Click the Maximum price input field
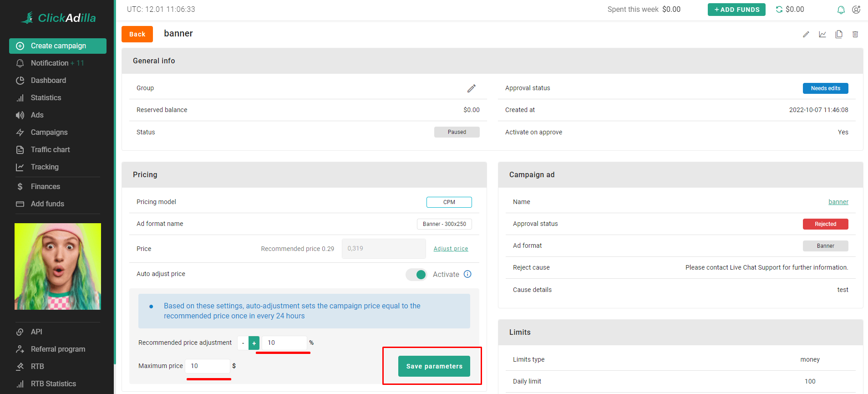 (x=208, y=366)
